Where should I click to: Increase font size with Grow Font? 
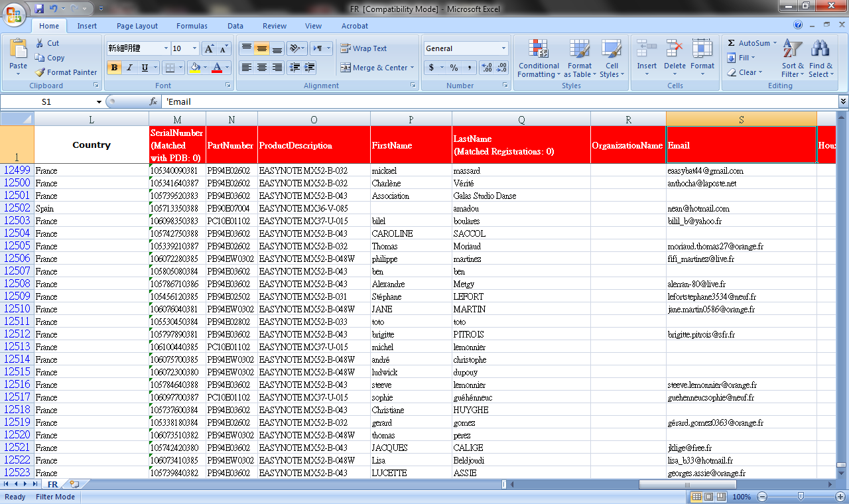(x=209, y=48)
